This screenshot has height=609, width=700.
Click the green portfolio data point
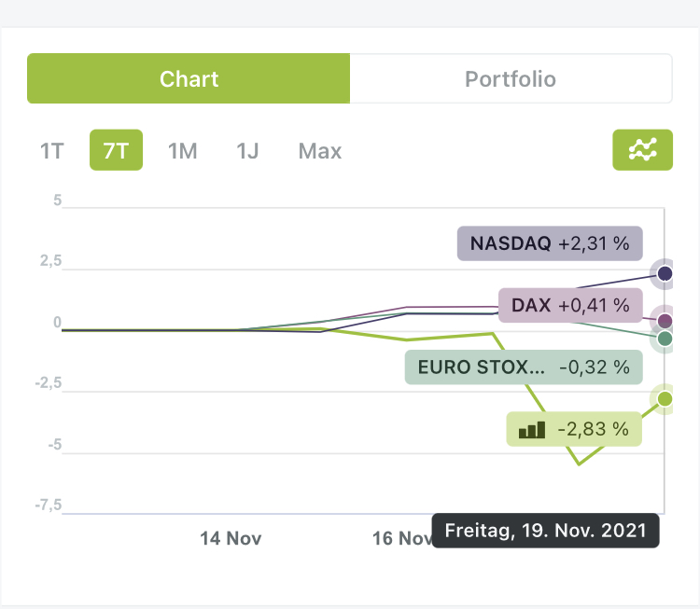tap(665, 399)
